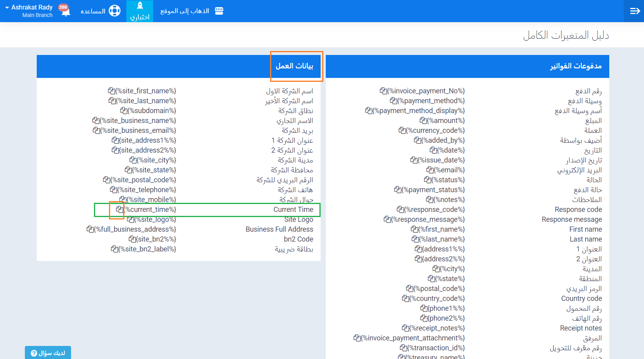Click copy icon beside %payment_status%
This screenshot has height=359, width=644.
point(398,190)
